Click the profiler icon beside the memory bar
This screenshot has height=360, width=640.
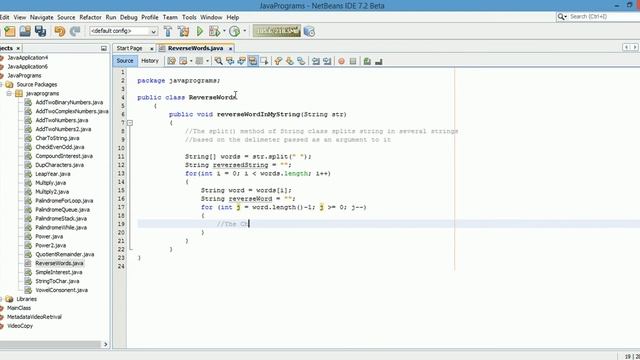point(309,31)
